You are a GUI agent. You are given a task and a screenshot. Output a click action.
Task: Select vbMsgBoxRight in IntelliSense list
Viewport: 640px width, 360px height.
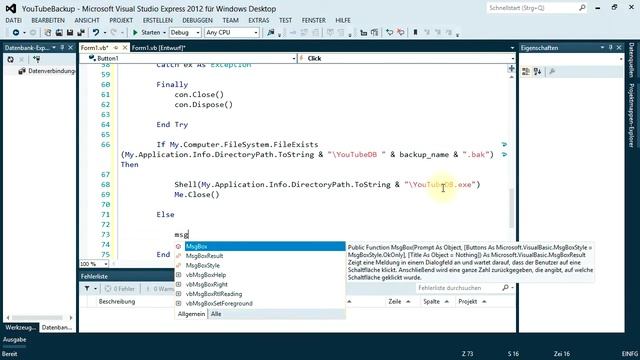coord(260,284)
